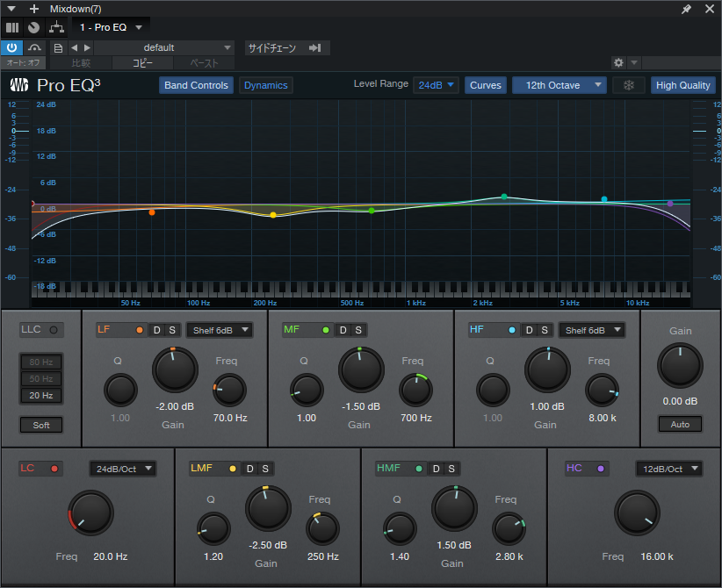The height and width of the screenshot is (588, 722).
Task: Click the automation mode curve icon
Action: (34, 47)
